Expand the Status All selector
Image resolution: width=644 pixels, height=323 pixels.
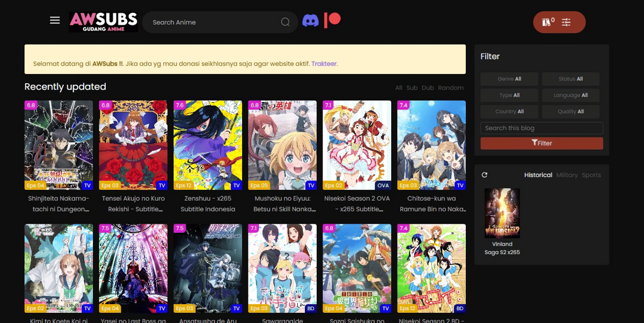pyautogui.click(x=570, y=78)
